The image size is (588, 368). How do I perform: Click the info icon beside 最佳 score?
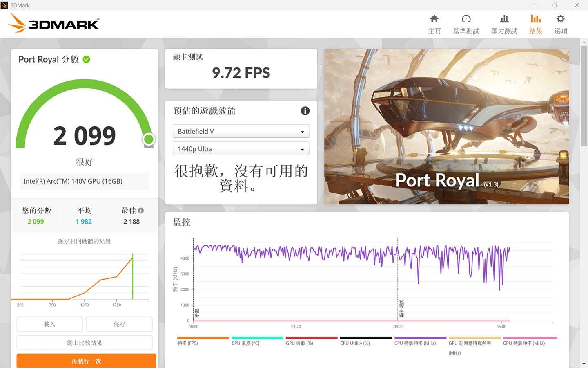click(141, 211)
